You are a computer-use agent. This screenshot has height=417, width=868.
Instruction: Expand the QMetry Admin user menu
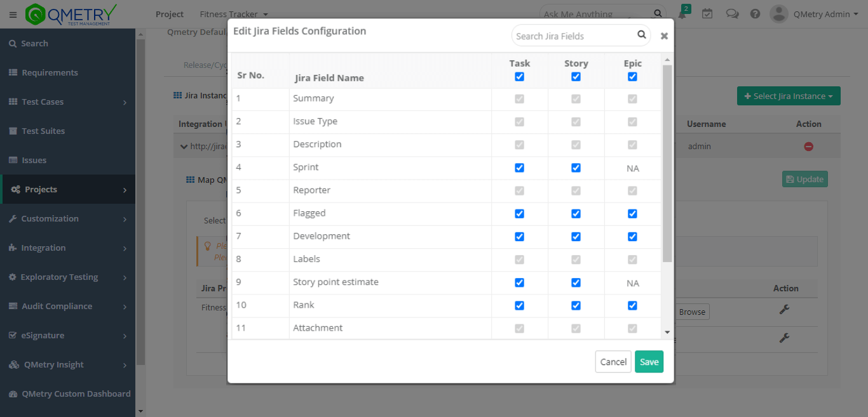coord(818,14)
